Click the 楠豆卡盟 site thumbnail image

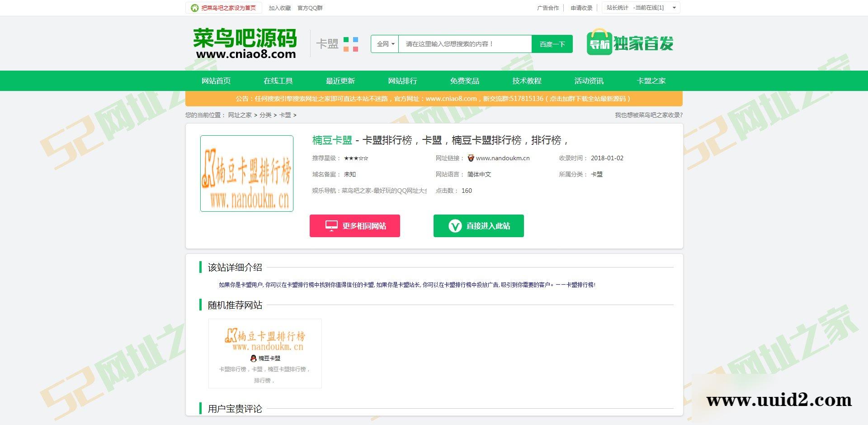247,173
